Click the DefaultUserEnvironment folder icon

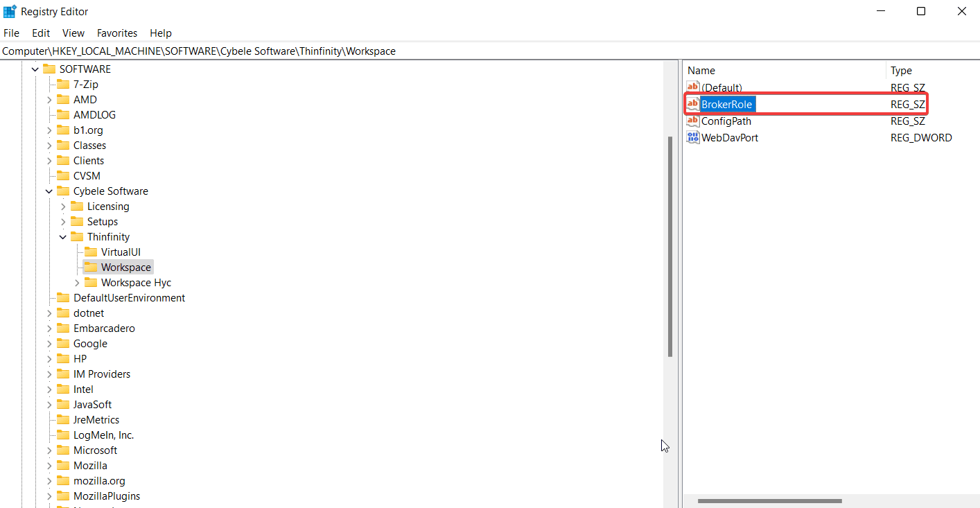point(63,298)
